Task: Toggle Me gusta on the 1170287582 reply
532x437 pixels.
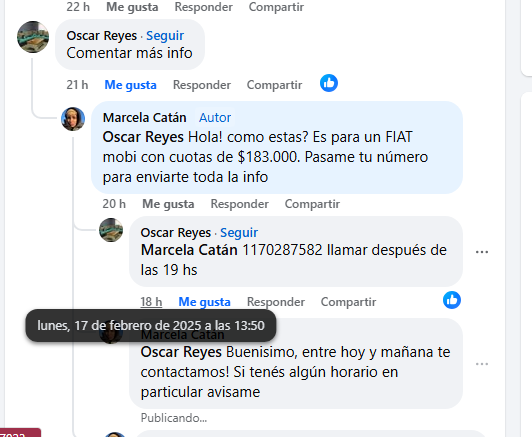Action: pyautogui.click(x=204, y=302)
